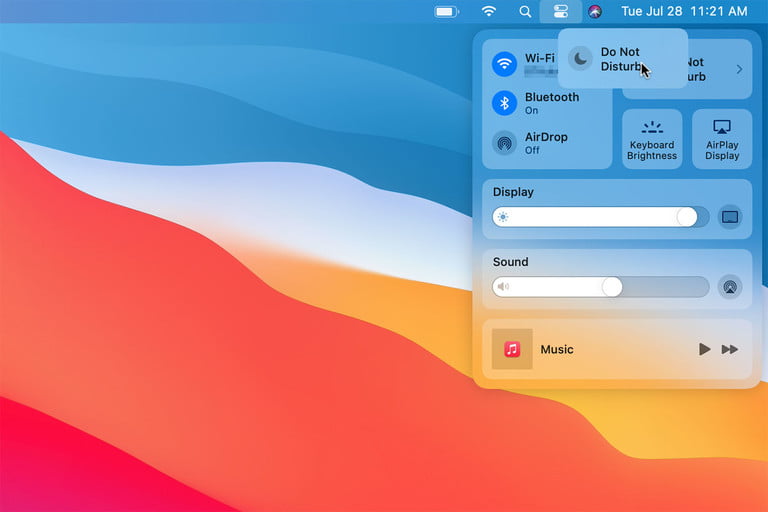Click the Display section heading
768x512 pixels.
513,192
